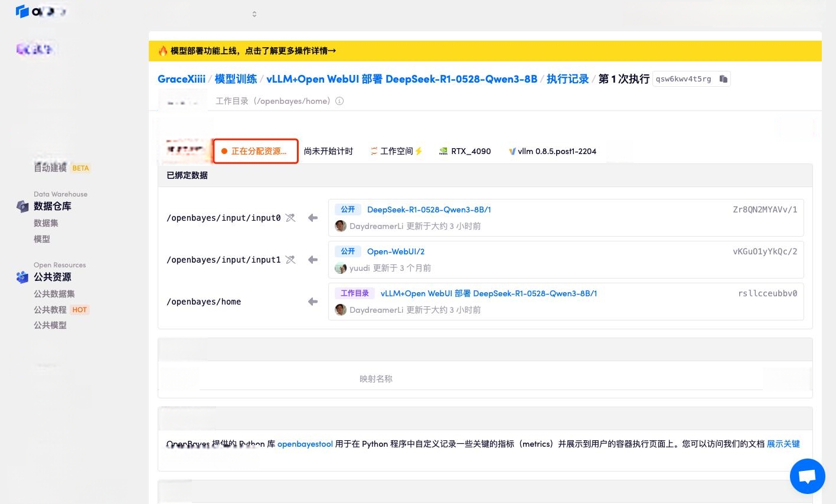The width and height of the screenshot is (836, 504).
Task: Click the 执行记录 breadcrumb link
Action: [x=568, y=79]
